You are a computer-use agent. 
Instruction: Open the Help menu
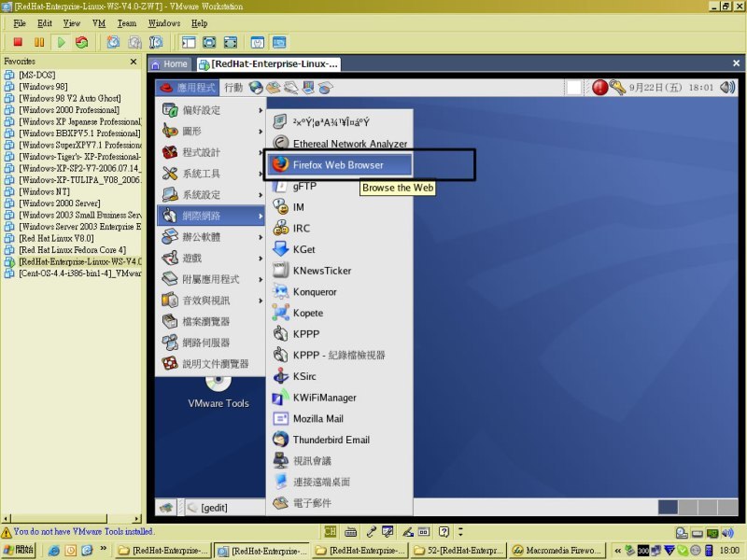click(x=199, y=23)
